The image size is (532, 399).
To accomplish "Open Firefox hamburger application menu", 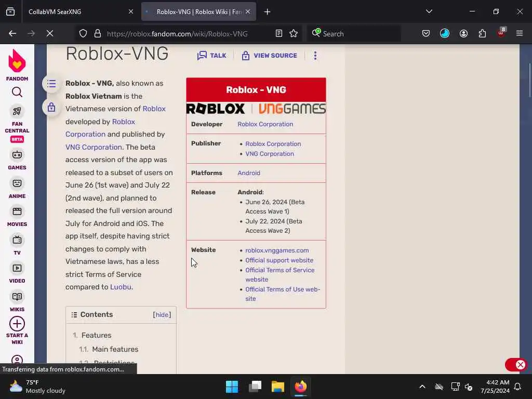I will [x=520, y=33].
